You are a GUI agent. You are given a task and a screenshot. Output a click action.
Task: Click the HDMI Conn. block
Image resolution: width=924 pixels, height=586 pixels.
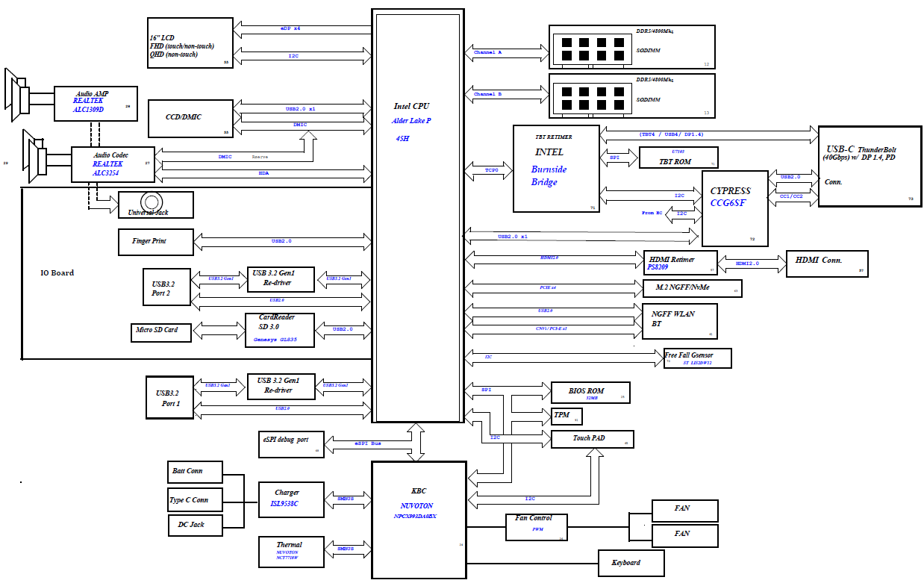click(827, 263)
